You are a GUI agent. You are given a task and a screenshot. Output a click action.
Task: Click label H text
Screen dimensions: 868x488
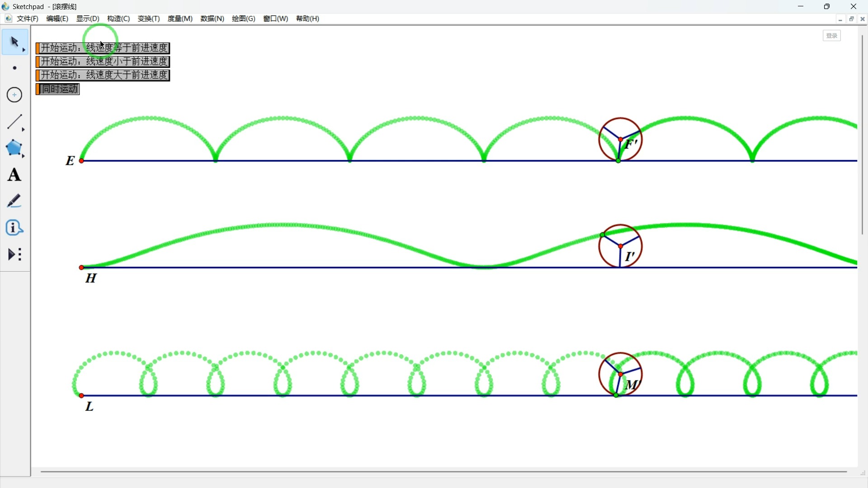pos(91,278)
